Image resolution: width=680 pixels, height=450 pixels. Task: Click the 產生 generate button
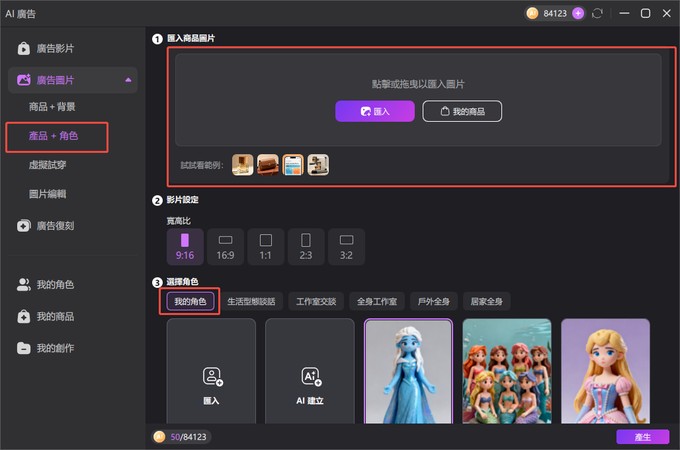(x=643, y=437)
